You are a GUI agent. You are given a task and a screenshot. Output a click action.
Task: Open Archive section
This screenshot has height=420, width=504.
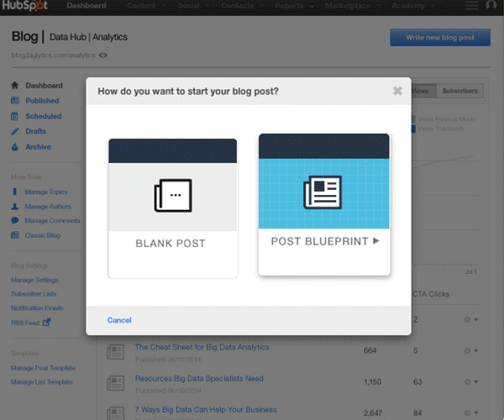[39, 146]
